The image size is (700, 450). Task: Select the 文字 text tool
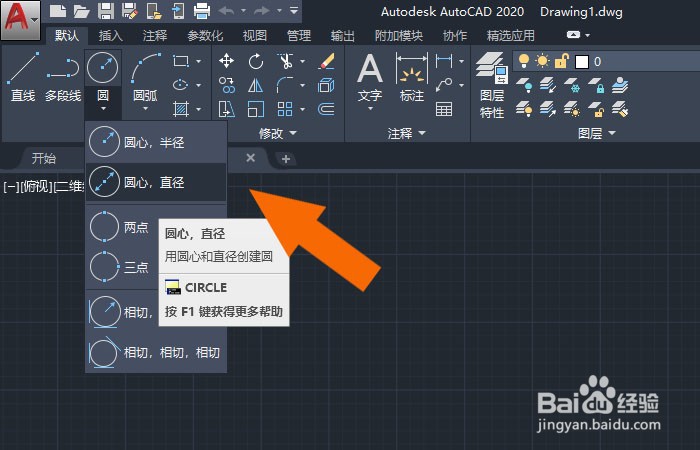(x=370, y=79)
